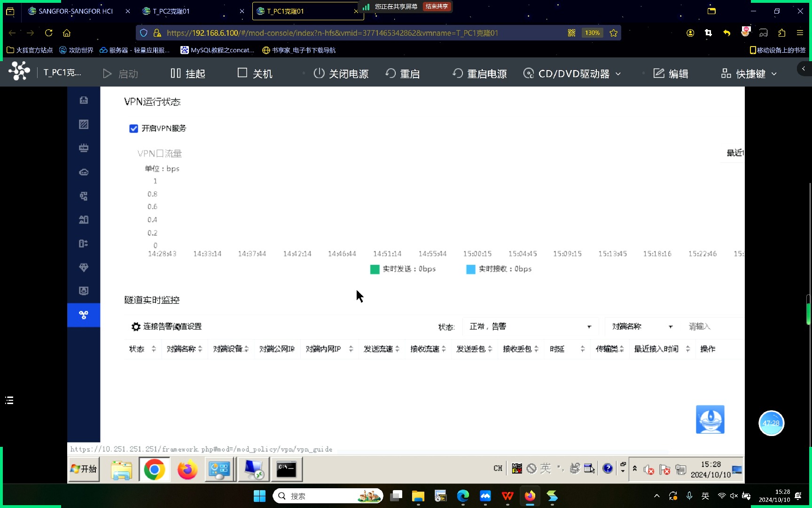Click the 连接告警阈值设置 link
This screenshot has width=812, height=508.
click(x=172, y=326)
